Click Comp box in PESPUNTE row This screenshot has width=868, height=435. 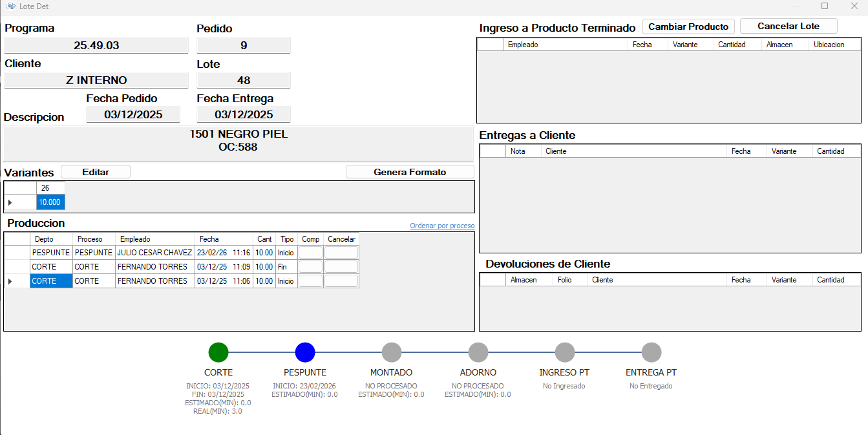(x=310, y=253)
